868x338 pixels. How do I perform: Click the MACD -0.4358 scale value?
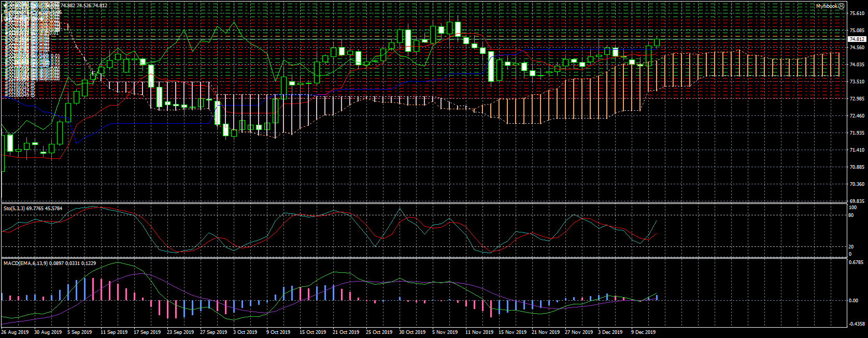pyautogui.click(x=857, y=325)
